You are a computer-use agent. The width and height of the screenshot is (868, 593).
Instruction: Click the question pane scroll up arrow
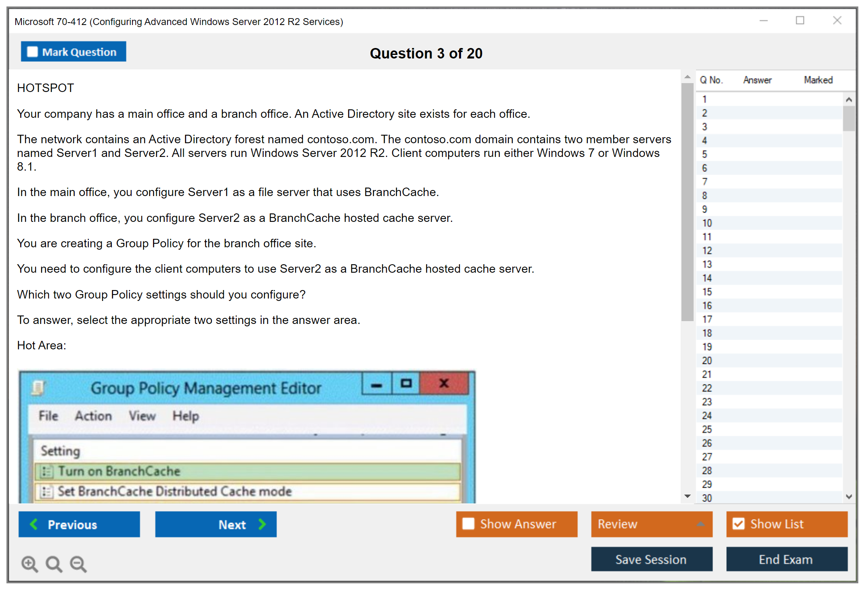pos(687,77)
